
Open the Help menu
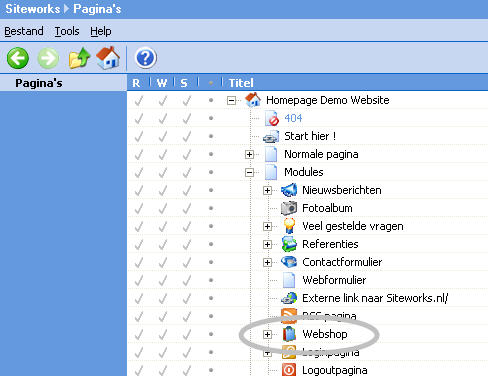101,31
